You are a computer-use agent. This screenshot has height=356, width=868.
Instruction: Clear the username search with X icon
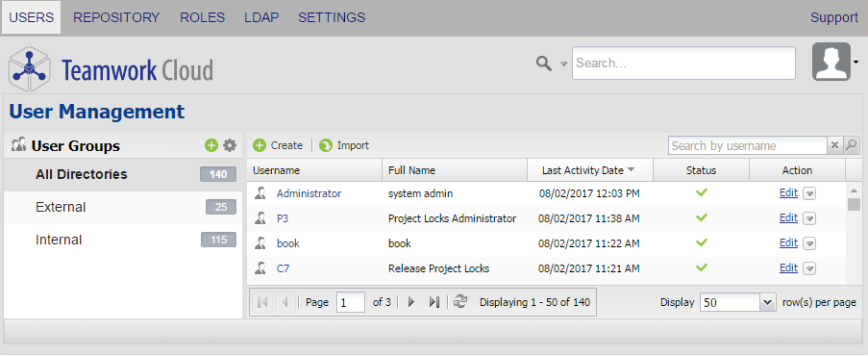coord(834,146)
